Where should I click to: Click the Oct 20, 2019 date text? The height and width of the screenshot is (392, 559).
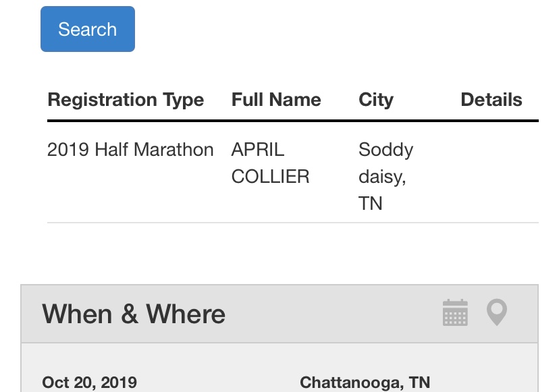[89, 383]
